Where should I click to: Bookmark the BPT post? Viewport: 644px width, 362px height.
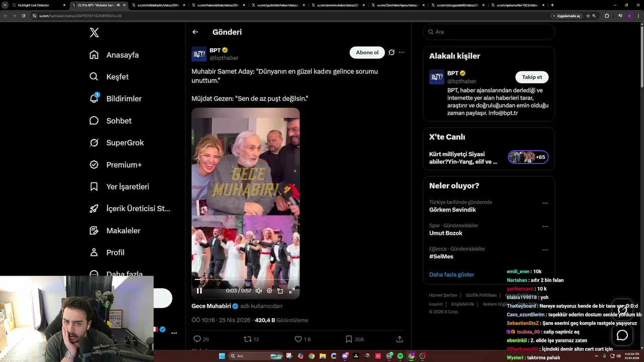[x=349, y=339]
